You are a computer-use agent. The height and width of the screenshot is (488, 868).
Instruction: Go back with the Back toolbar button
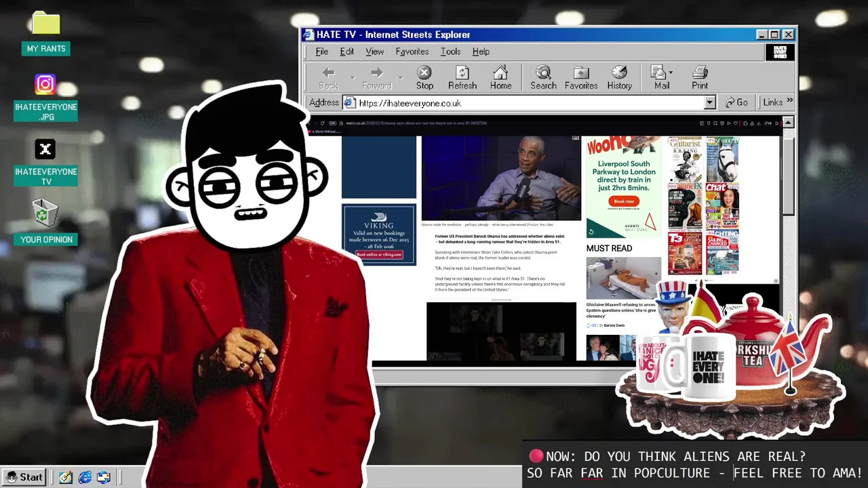328,78
